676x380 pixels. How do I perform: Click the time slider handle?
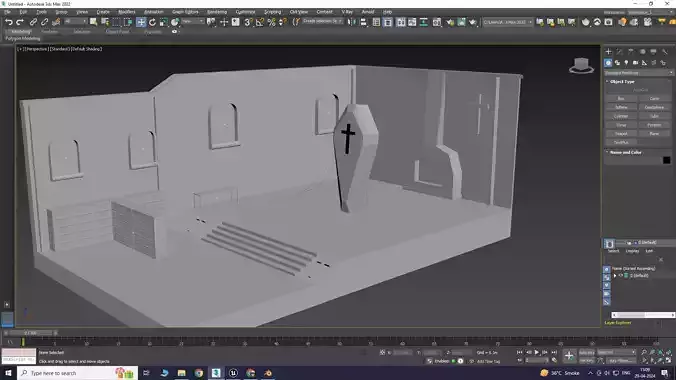point(30,333)
